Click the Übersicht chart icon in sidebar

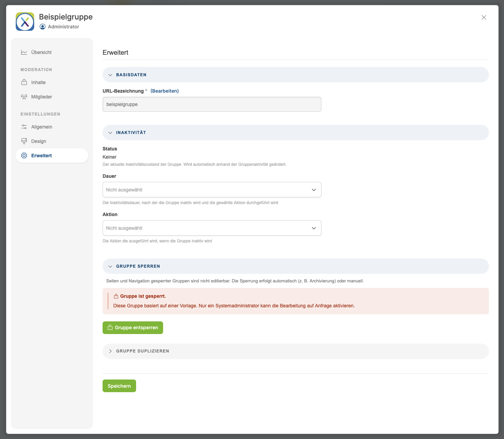(x=24, y=52)
